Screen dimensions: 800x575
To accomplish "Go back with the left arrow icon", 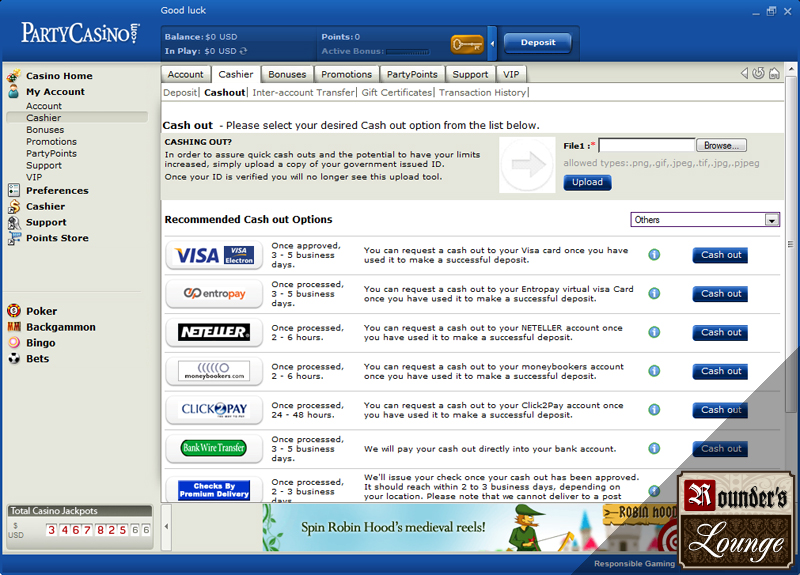I will pyautogui.click(x=744, y=73).
